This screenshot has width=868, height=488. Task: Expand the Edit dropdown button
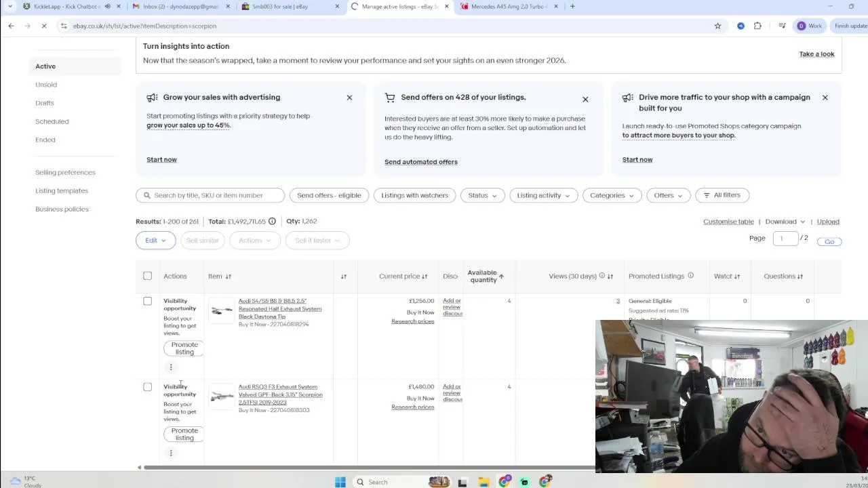155,241
